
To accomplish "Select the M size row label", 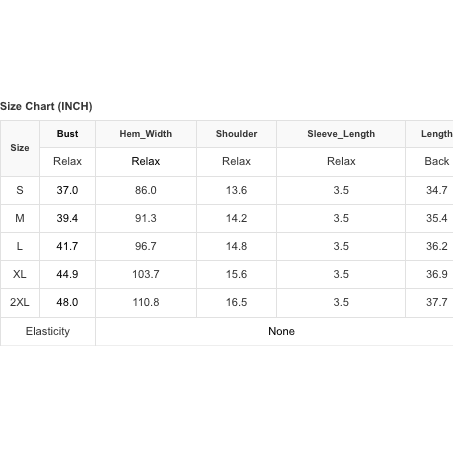I will [x=20, y=218].
